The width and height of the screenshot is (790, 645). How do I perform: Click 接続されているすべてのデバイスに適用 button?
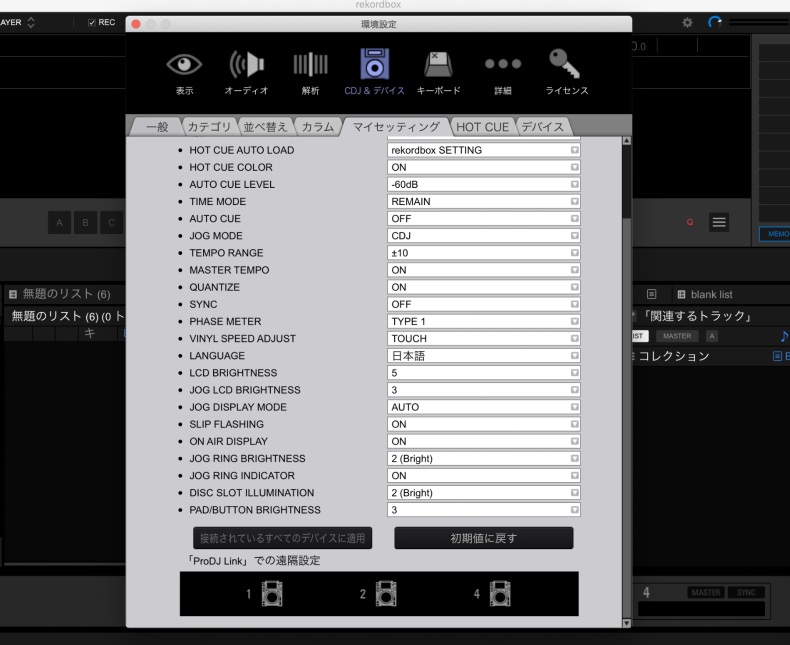click(283, 538)
